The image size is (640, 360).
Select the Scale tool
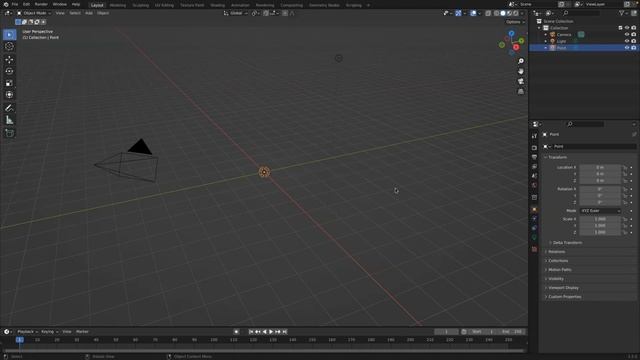point(9,83)
